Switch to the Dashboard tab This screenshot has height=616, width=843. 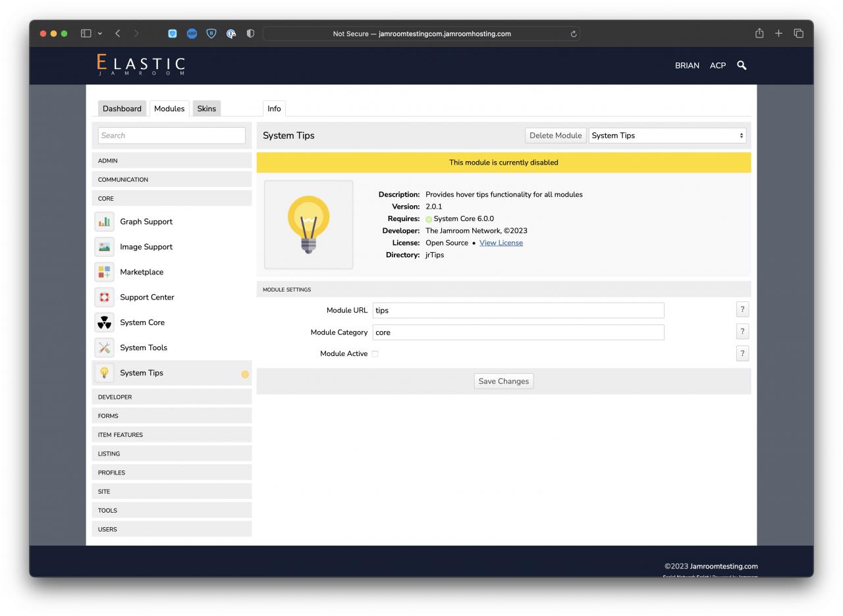[122, 109]
